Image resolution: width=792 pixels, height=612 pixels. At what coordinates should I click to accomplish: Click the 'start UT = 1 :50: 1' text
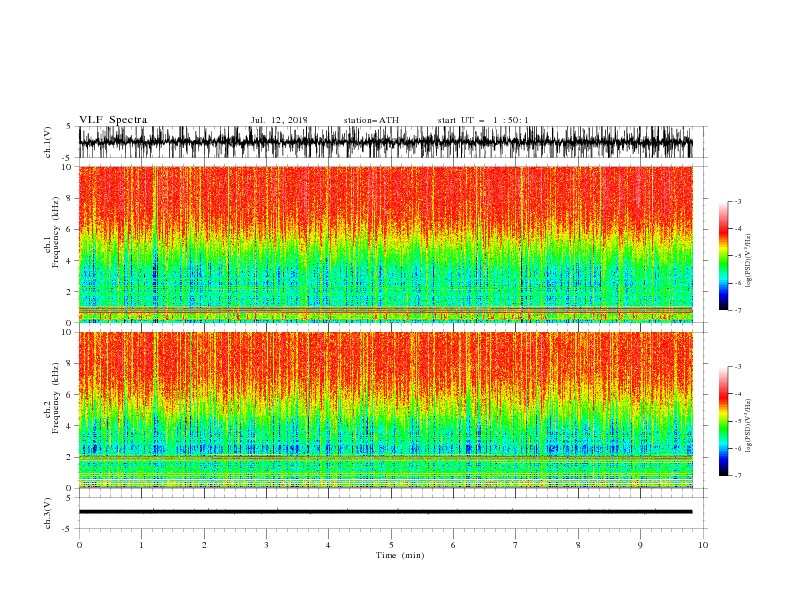[483, 120]
